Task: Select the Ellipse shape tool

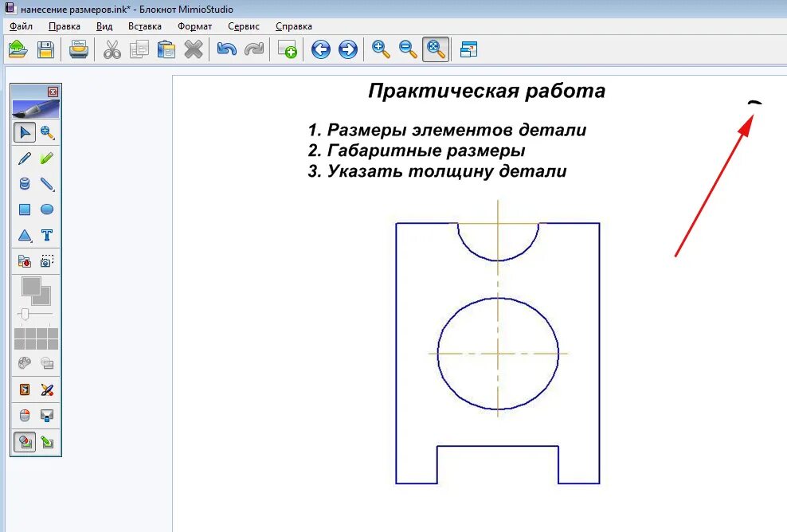Action: point(47,209)
